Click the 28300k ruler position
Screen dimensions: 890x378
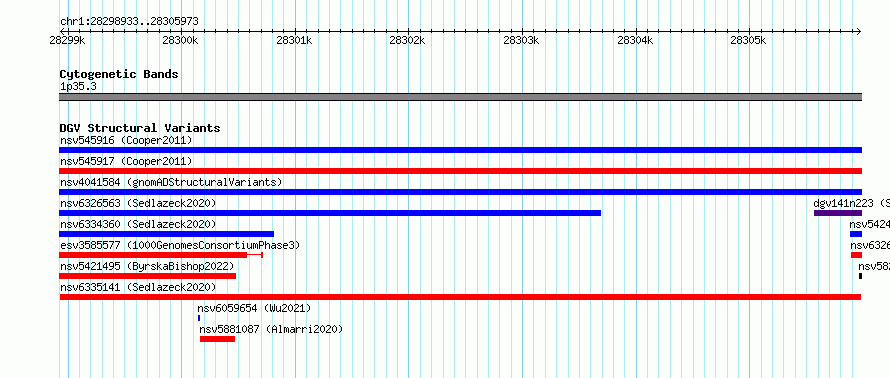(x=181, y=40)
